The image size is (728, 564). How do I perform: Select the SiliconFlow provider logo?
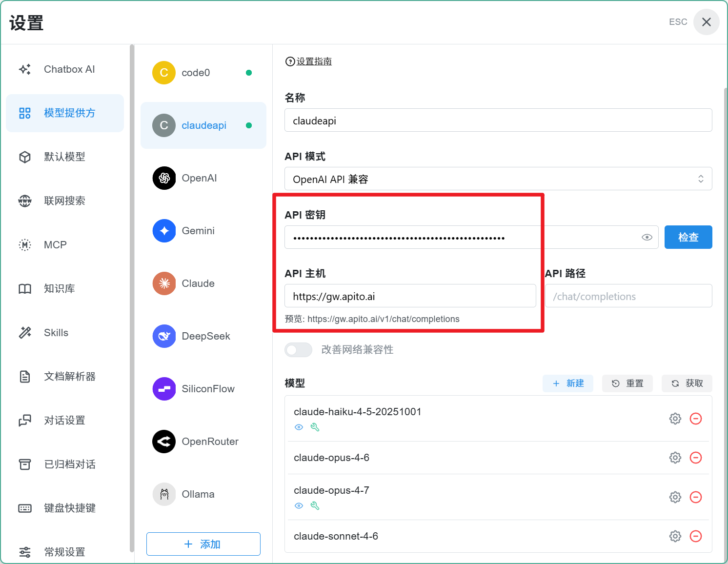point(164,389)
